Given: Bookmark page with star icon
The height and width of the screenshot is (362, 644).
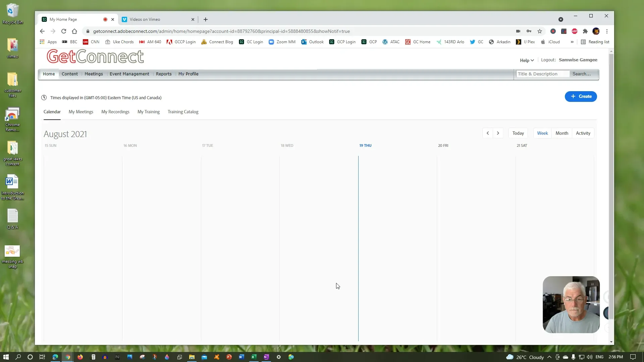Looking at the screenshot, I should click(x=540, y=31).
